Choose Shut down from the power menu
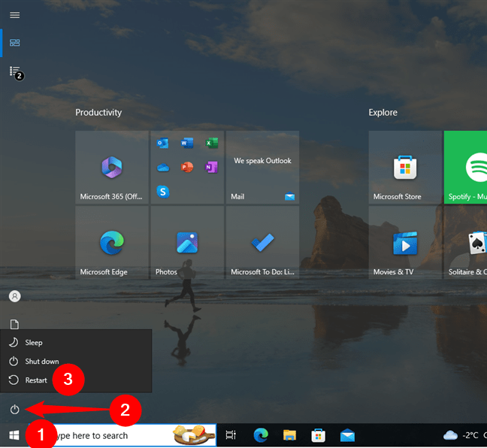 point(76,362)
